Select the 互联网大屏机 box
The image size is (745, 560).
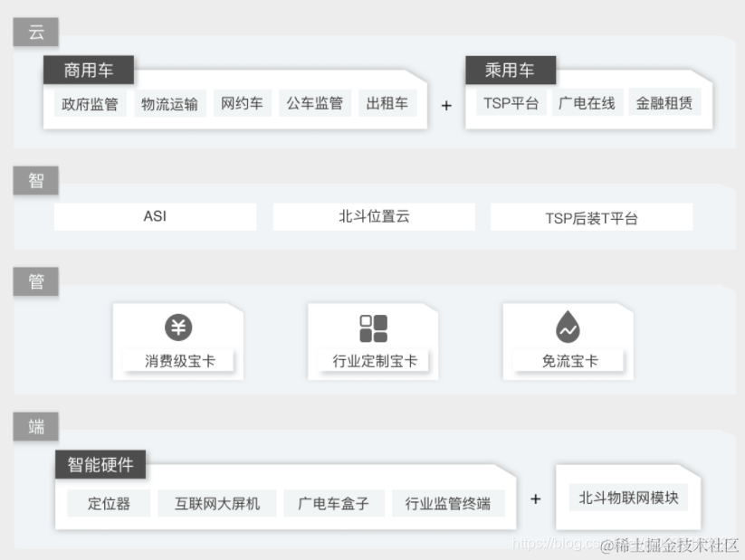point(217,503)
